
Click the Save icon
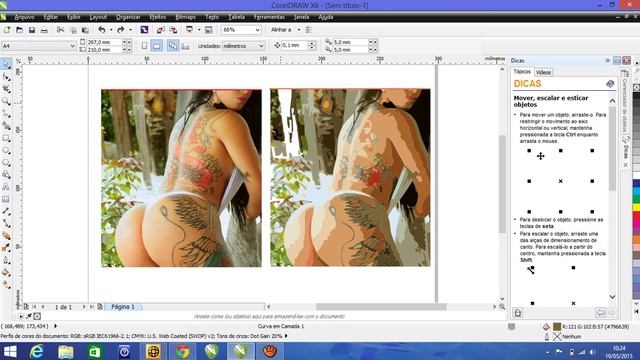coord(32,30)
